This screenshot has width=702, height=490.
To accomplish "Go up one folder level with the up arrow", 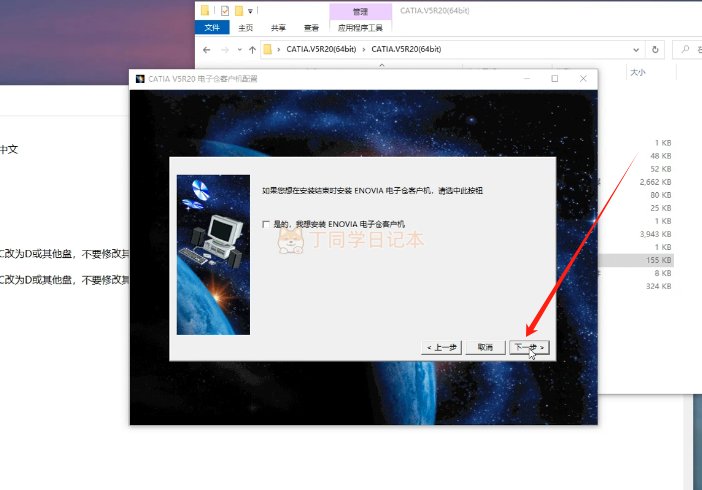I will coord(252,49).
